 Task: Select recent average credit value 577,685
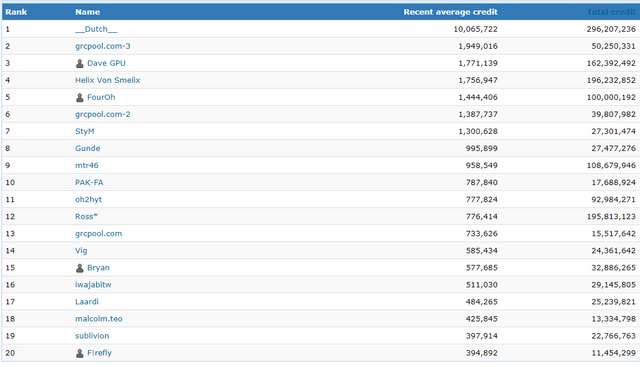pyautogui.click(x=482, y=268)
